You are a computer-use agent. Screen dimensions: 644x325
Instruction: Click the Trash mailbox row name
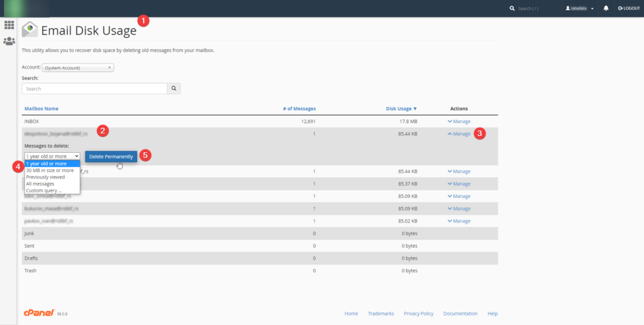click(x=30, y=271)
